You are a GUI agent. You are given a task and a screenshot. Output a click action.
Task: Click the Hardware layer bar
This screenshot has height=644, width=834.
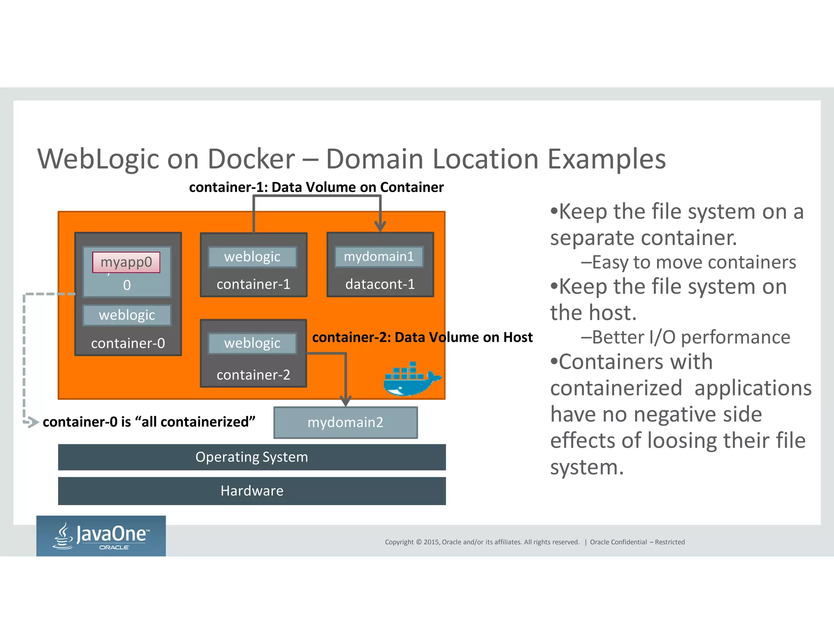pos(252,491)
